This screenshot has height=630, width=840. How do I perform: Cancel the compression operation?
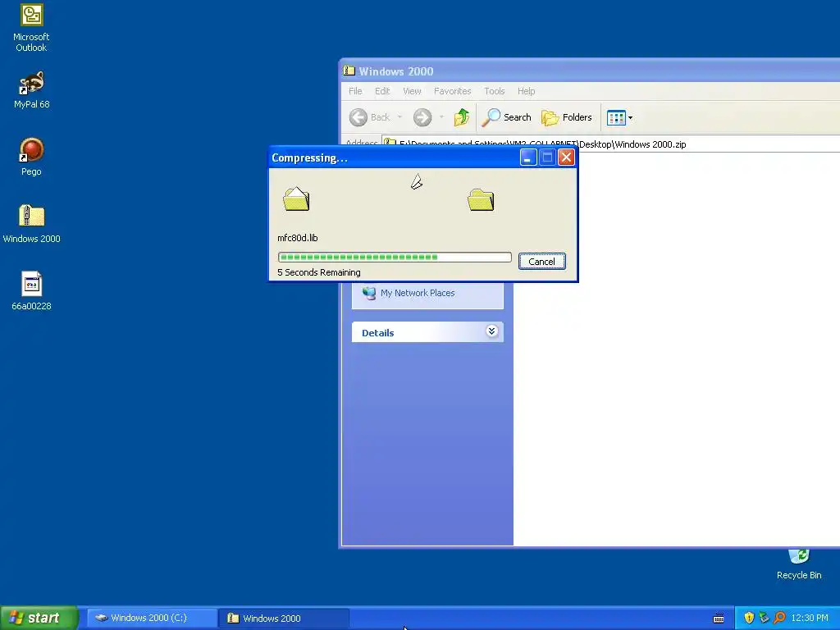pyautogui.click(x=541, y=262)
